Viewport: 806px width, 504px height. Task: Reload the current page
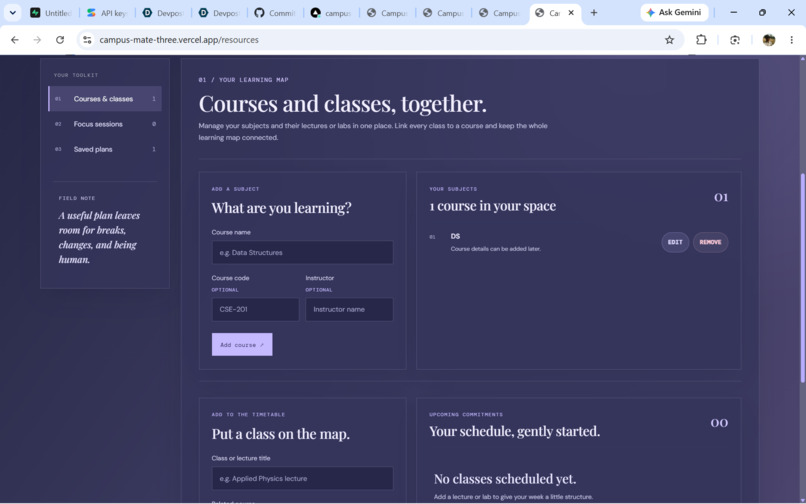click(60, 40)
